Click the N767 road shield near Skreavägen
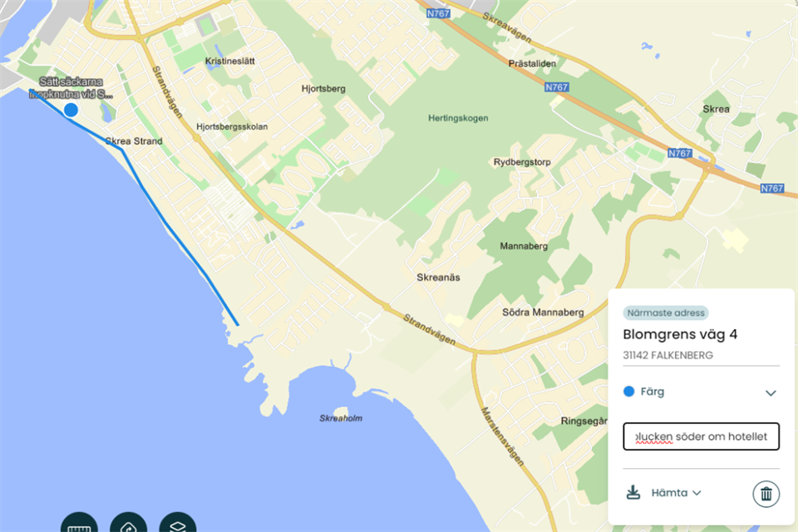798x532 pixels. click(438, 13)
